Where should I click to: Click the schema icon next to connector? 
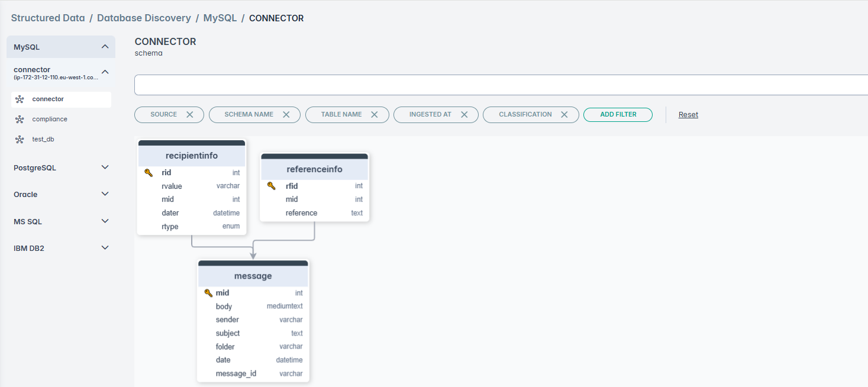click(x=20, y=99)
